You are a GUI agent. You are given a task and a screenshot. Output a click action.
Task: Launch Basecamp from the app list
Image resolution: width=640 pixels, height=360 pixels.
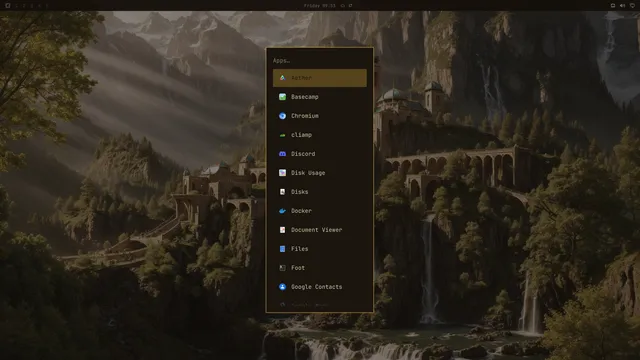320,97
